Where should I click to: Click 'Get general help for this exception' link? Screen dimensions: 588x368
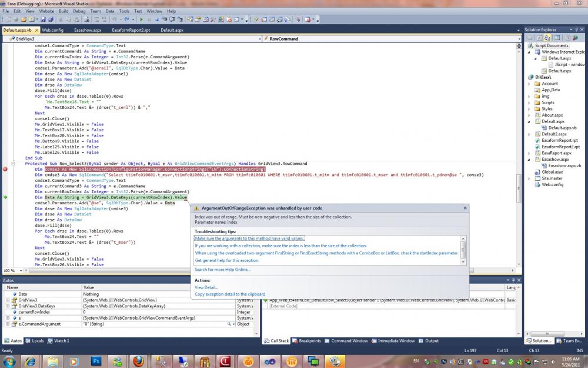click(x=227, y=261)
